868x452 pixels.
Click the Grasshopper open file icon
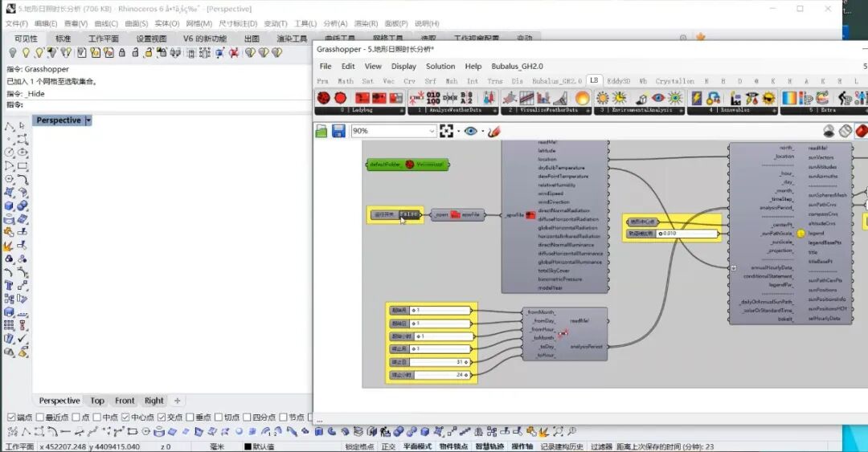(x=321, y=131)
